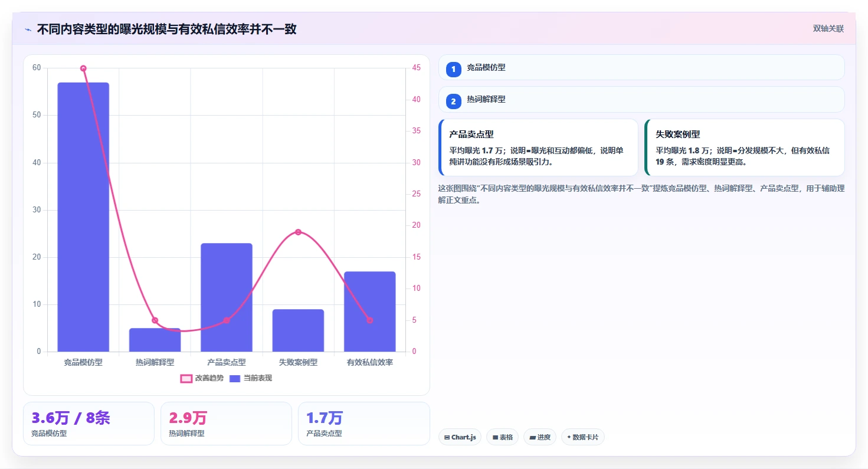Select the 进度 tag
This screenshot has width=868, height=469.
coord(539,437)
